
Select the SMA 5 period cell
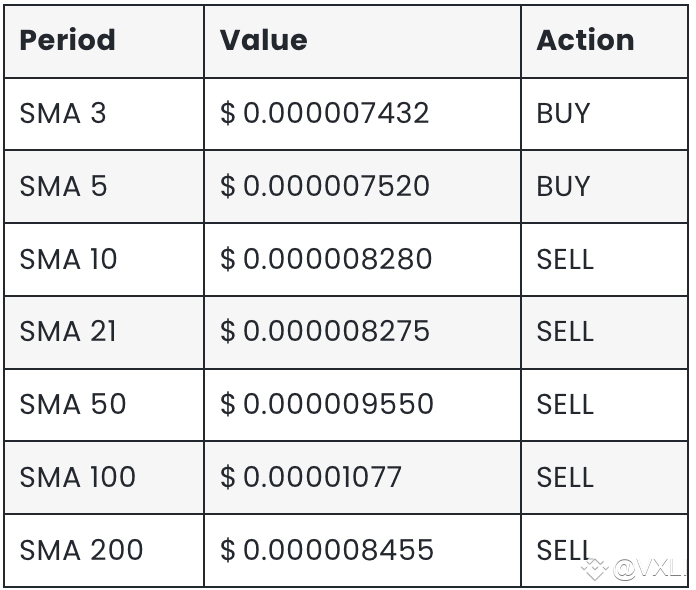coord(62,186)
